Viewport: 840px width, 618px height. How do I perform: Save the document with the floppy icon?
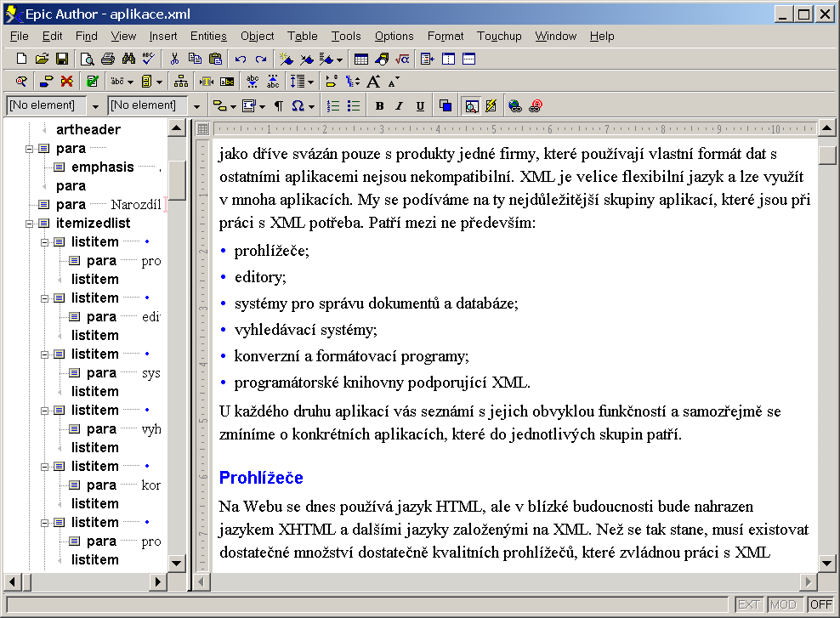[62, 59]
